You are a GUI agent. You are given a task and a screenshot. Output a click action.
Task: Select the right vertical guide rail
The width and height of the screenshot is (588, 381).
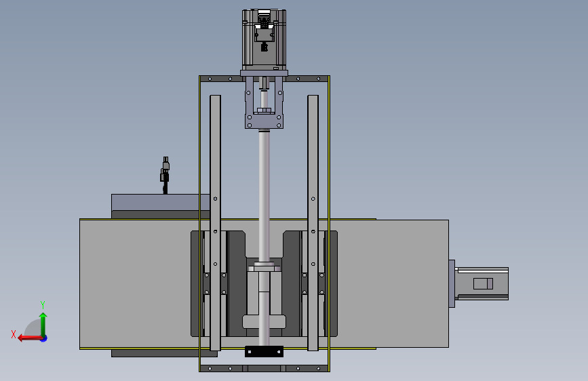[x=313, y=223]
